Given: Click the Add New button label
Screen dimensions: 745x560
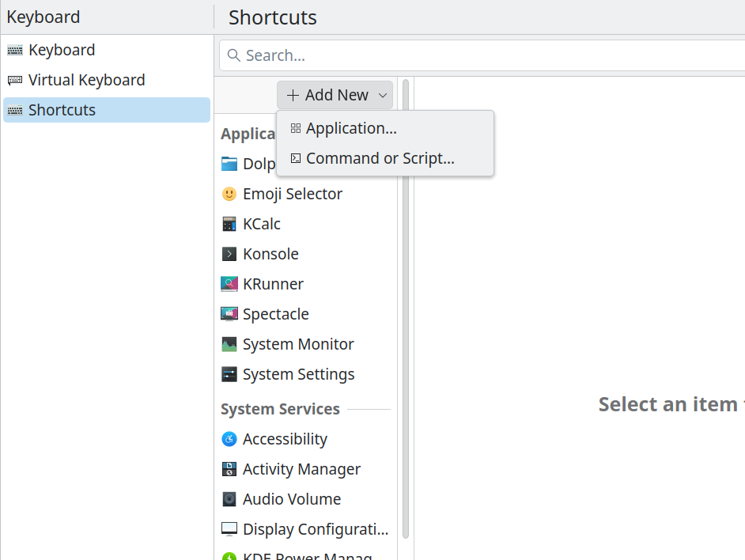Looking at the screenshot, I should click(x=336, y=95).
